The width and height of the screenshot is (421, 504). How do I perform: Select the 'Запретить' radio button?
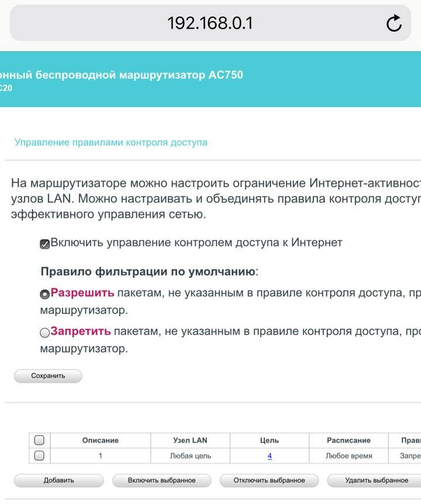tap(44, 333)
